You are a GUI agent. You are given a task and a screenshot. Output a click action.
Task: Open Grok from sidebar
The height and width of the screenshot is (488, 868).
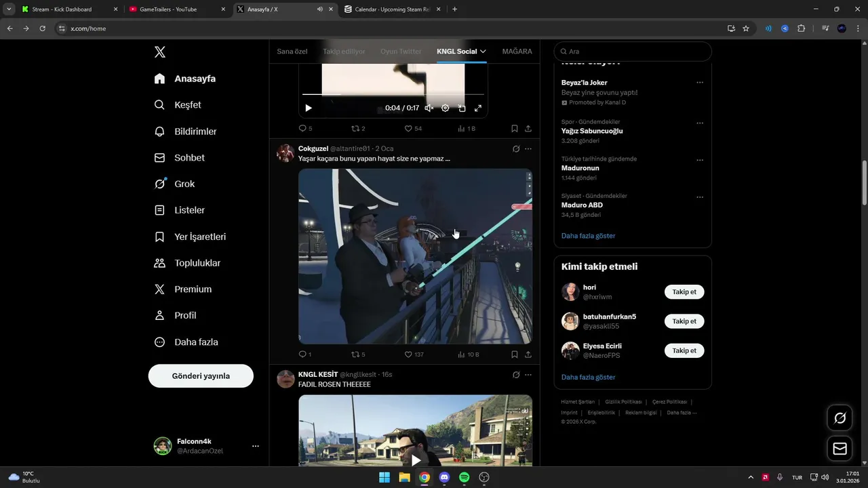tap(174, 184)
